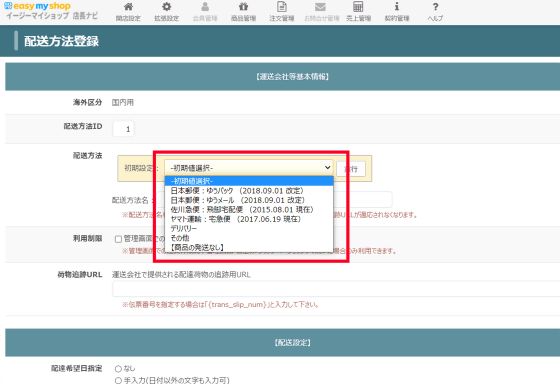Collapse the 初期設定 initial value dropdown
Image resolution: width=560 pixels, height=384 pixels.
click(x=249, y=168)
